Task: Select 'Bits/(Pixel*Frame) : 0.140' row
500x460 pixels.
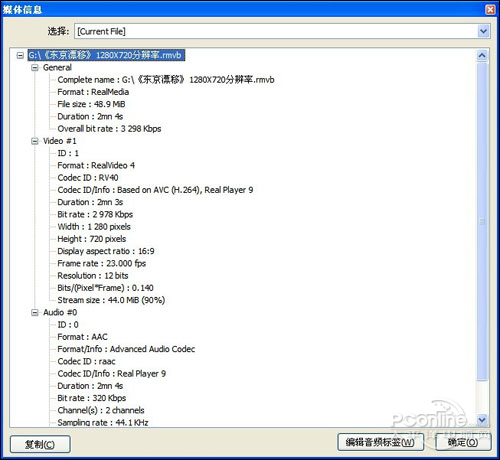Action: click(105, 288)
